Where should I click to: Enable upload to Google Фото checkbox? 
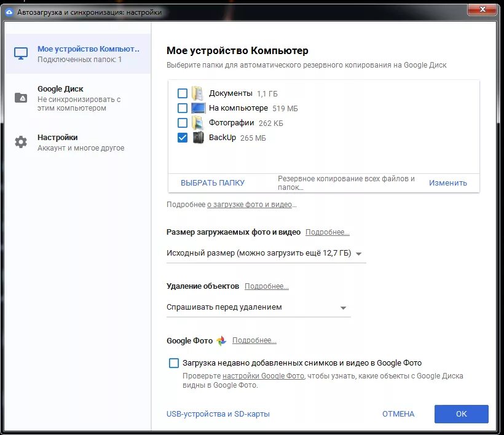click(x=174, y=363)
